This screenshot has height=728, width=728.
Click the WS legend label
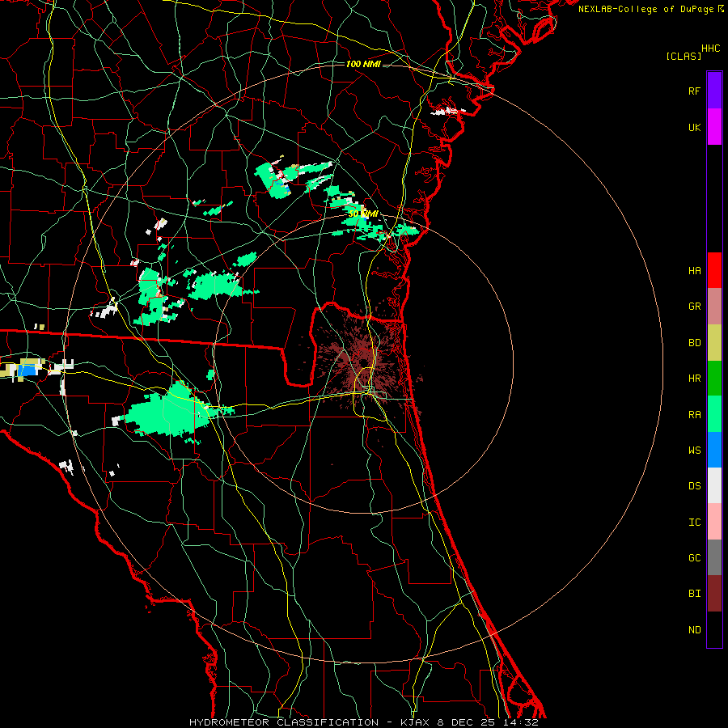(x=695, y=450)
